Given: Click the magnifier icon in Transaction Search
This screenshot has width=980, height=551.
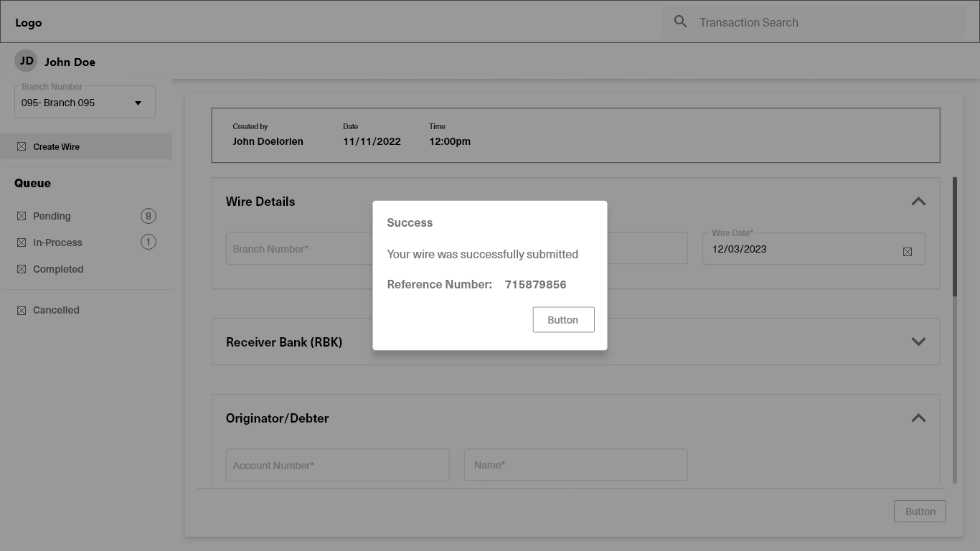Looking at the screenshot, I should tap(680, 22).
